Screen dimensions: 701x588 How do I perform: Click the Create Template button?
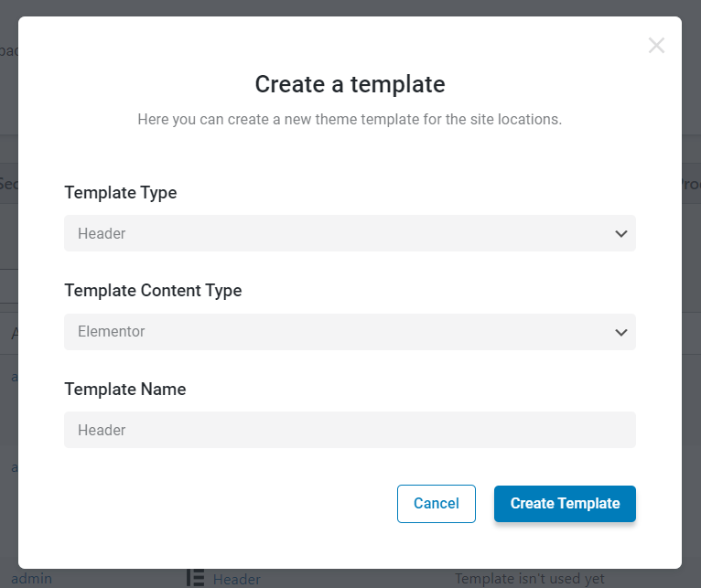pyautogui.click(x=565, y=504)
